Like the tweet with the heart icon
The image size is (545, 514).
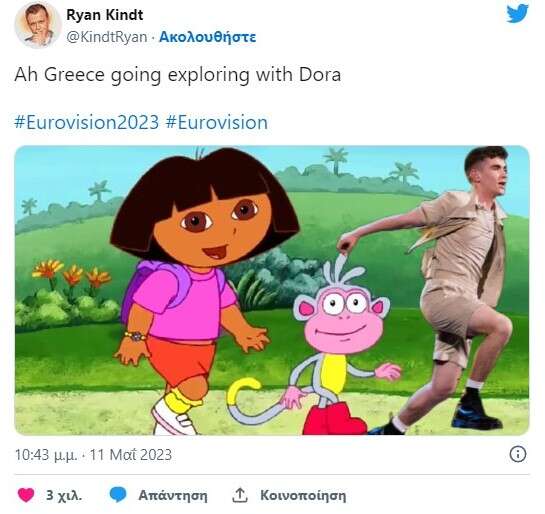point(26,495)
